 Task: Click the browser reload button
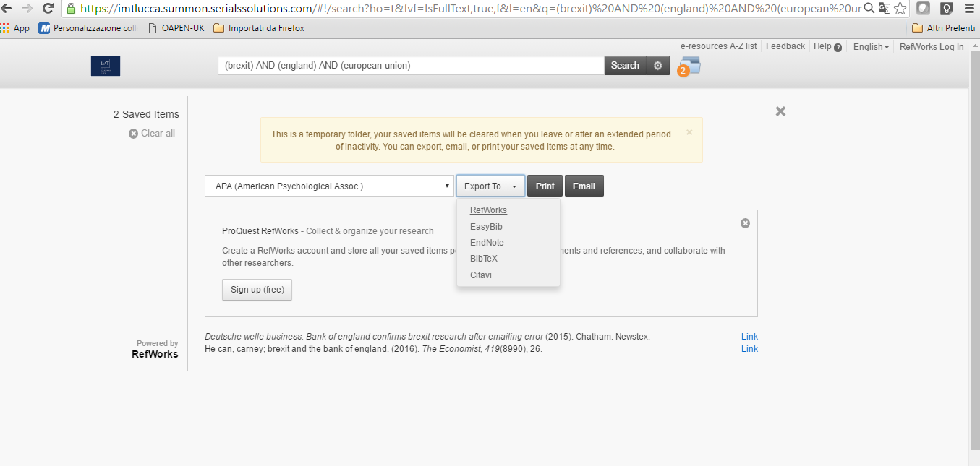48,9
